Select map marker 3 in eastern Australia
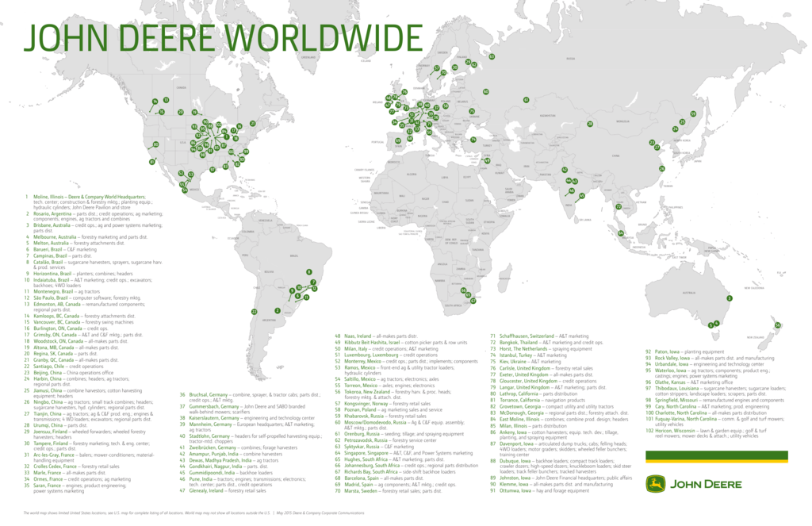The image size is (812, 526). pyautogui.click(x=730, y=298)
